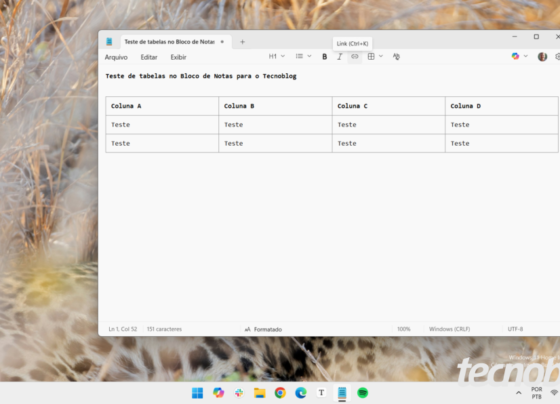Maximize the Notepad window

(536, 37)
